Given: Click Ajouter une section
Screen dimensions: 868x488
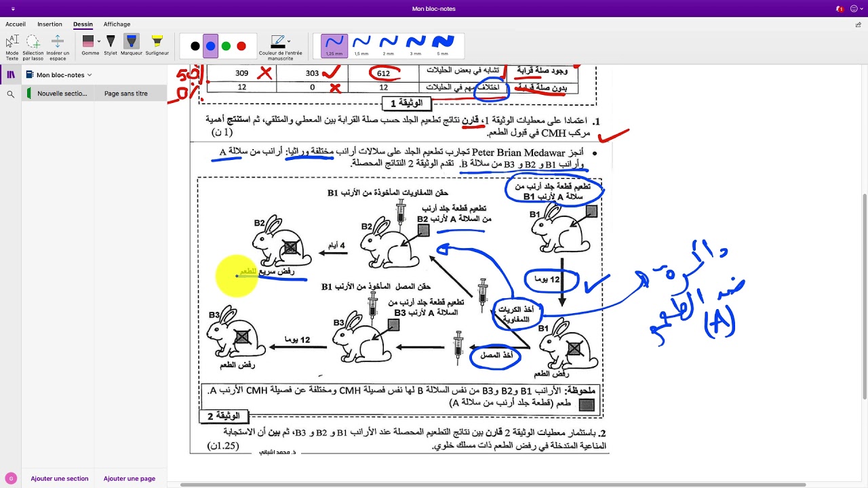Looking at the screenshot, I should pos(60,479).
